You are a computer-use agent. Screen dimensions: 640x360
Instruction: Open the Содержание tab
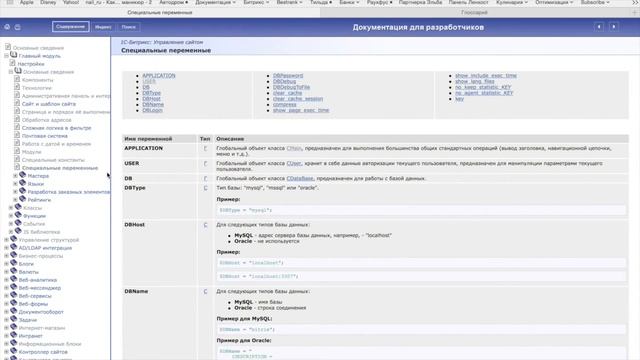pos(71,27)
